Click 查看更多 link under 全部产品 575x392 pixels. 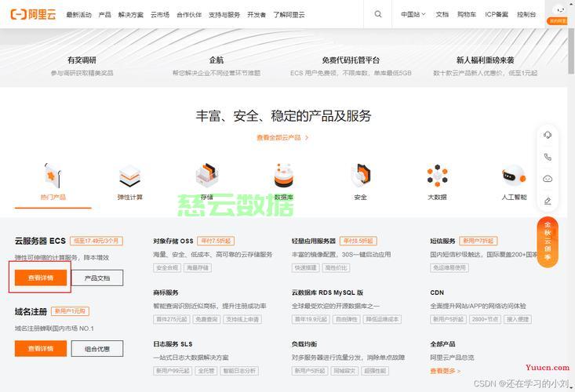[446, 371]
